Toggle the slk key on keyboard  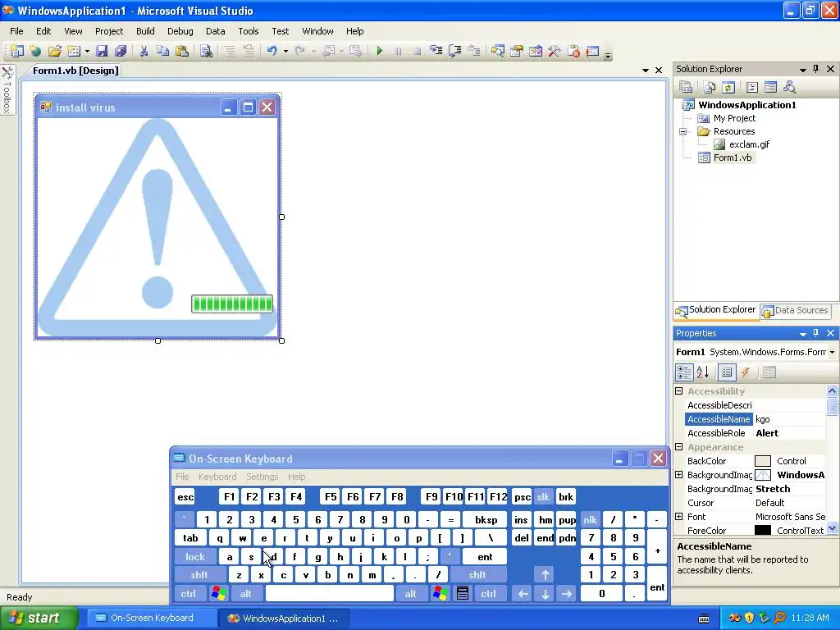[x=543, y=497]
